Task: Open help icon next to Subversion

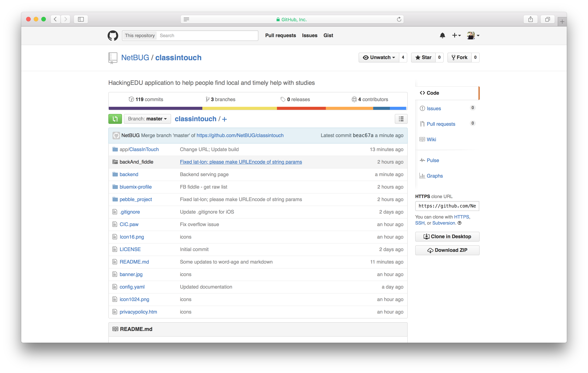Action: pos(459,223)
